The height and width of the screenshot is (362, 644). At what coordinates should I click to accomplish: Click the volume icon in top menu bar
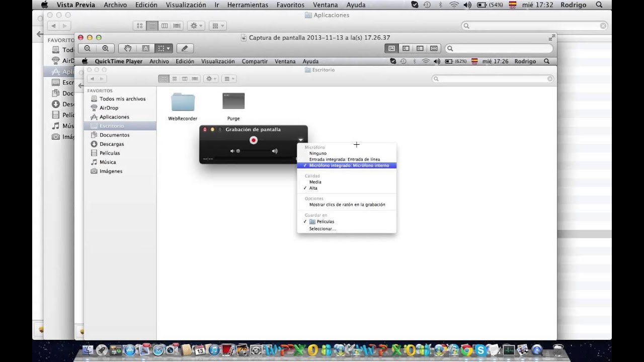click(467, 5)
